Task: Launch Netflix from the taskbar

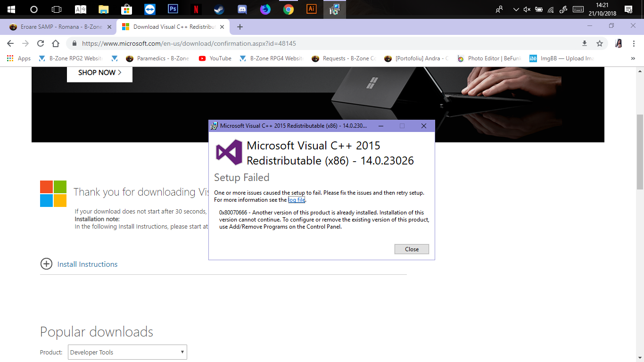Action: pyautogui.click(x=196, y=9)
